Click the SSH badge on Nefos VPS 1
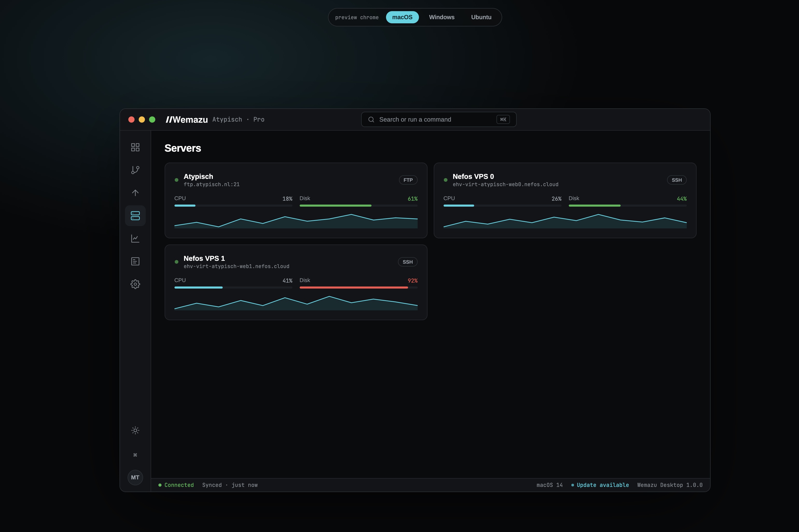The height and width of the screenshot is (532, 799). tap(408, 262)
